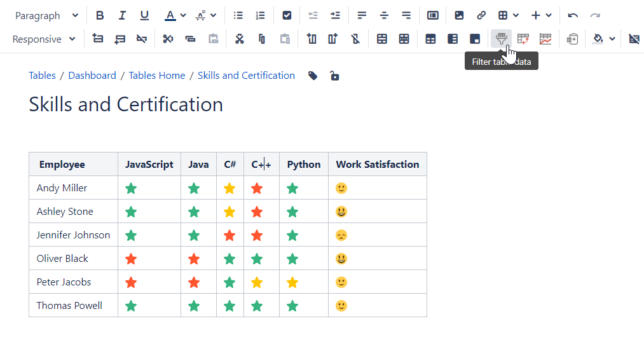Toggle italic formatting

tap(122, 16)
